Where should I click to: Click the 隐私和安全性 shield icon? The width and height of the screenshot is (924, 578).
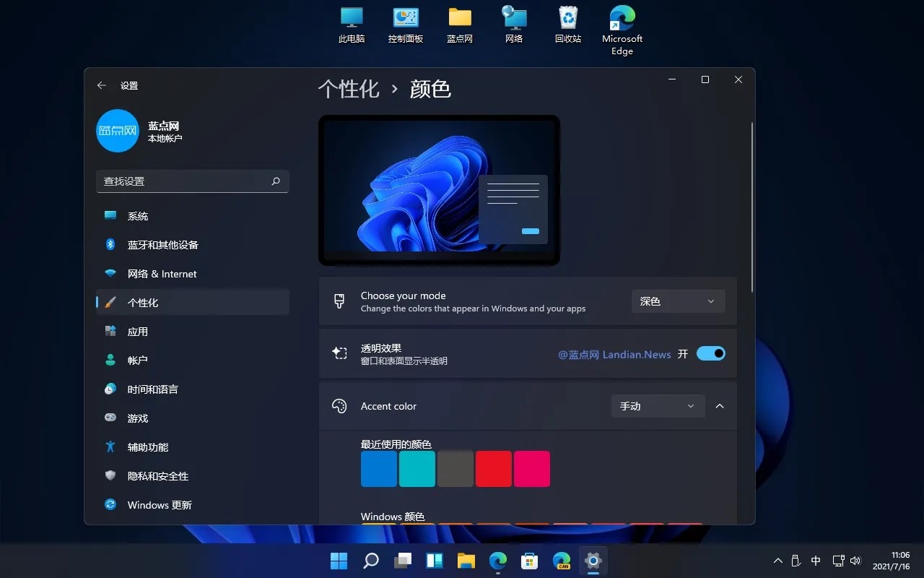(x=110, y=476)
